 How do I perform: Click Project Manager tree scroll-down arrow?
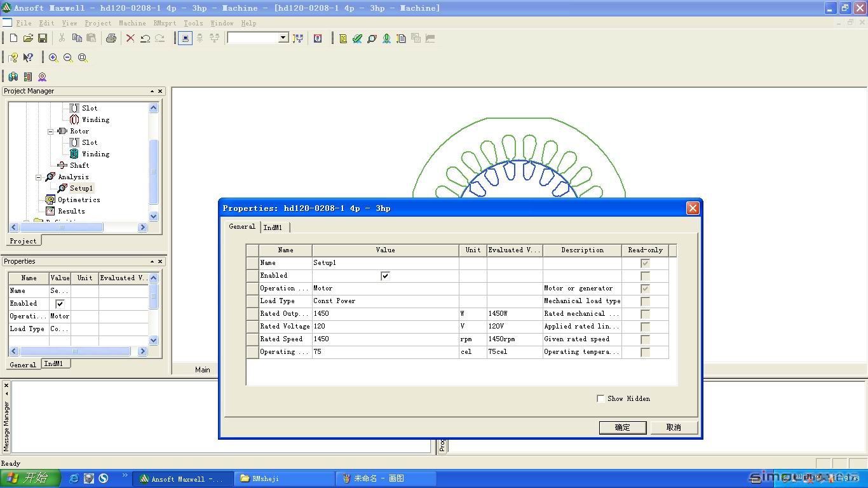pos(153,216)
